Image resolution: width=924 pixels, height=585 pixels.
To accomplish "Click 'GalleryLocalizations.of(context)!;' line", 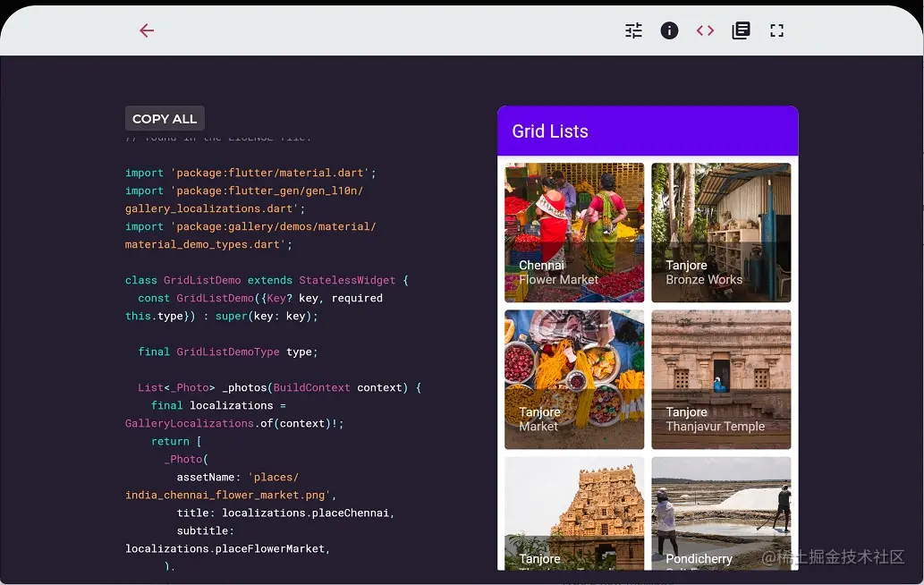I will [x=234, y=424].
